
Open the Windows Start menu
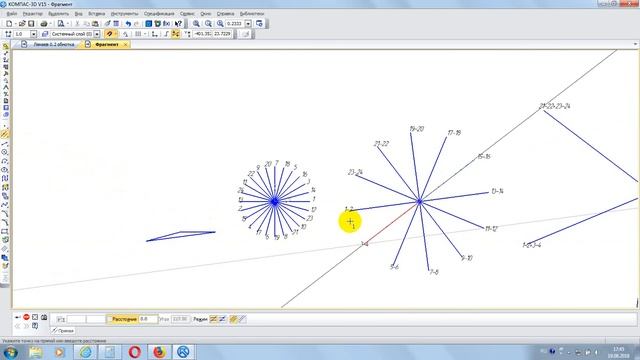click(10, 352)
